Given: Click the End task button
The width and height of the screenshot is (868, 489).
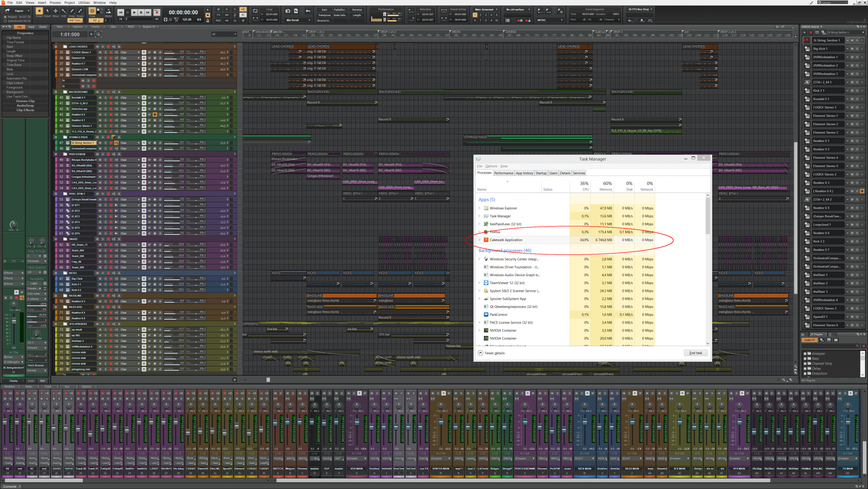Looking at the screenshot, I should (x=695, y=353).
